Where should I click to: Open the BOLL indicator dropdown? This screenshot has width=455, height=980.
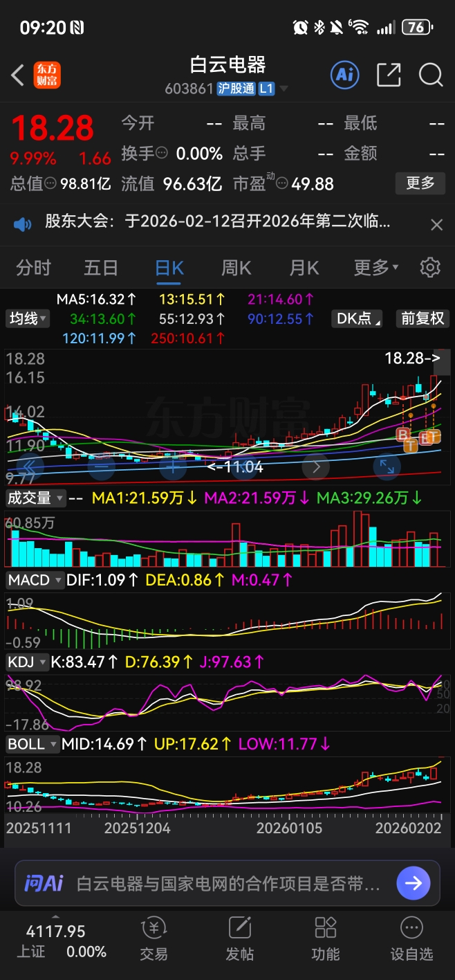(32, 745)
